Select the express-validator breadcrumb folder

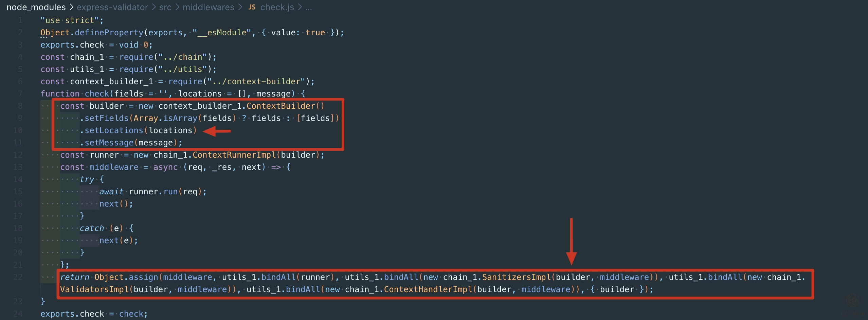[x=112, y=7]
